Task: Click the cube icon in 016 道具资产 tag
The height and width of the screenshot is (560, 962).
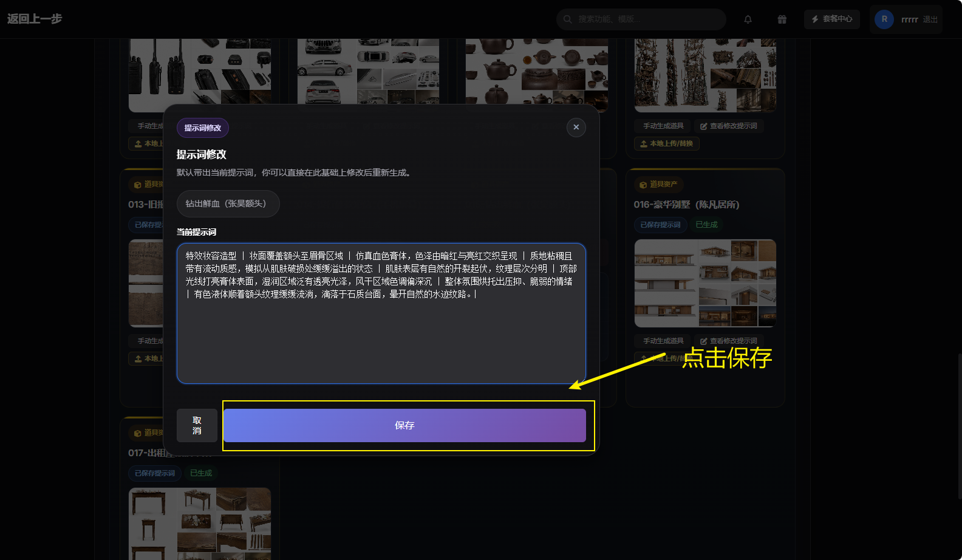Action: pos(643,185)
